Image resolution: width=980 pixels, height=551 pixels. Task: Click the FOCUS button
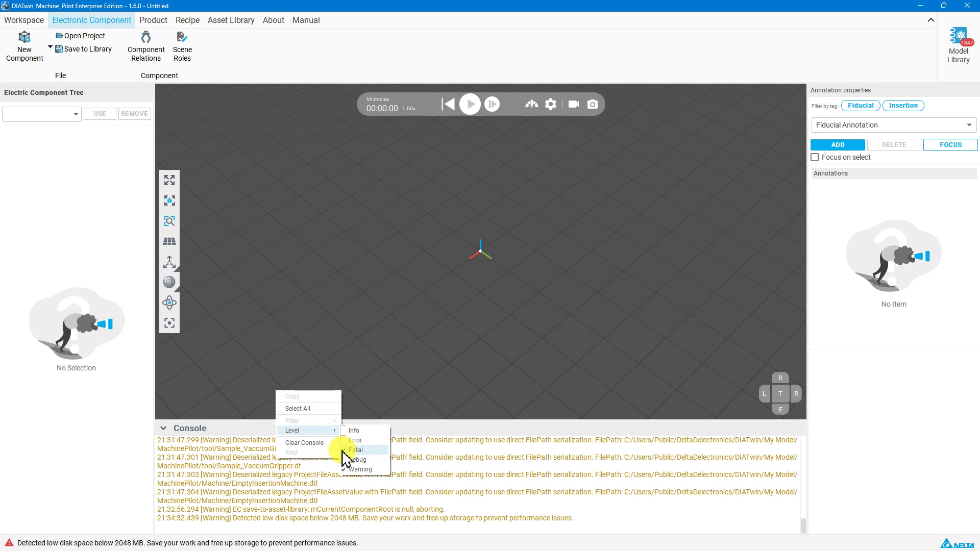pyautogui.click(x=950, y=145)
